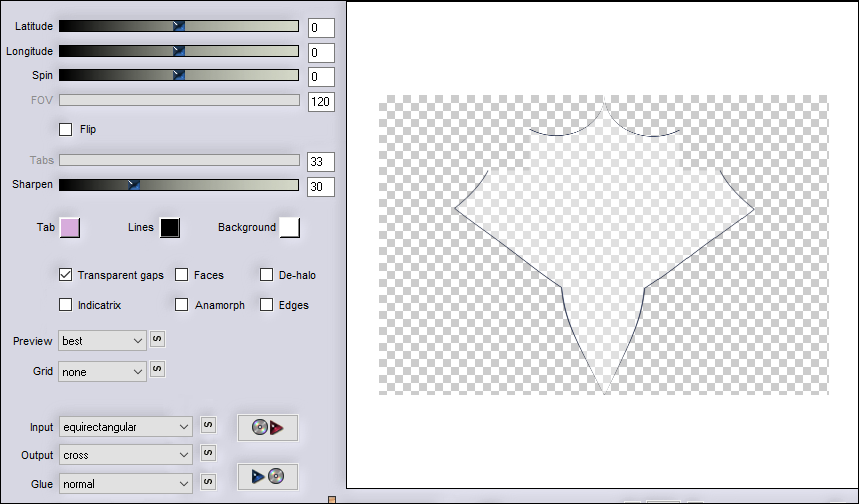859x504 pixels.
Task: Click the cross-shaped preview image
Action: point(604,245)
